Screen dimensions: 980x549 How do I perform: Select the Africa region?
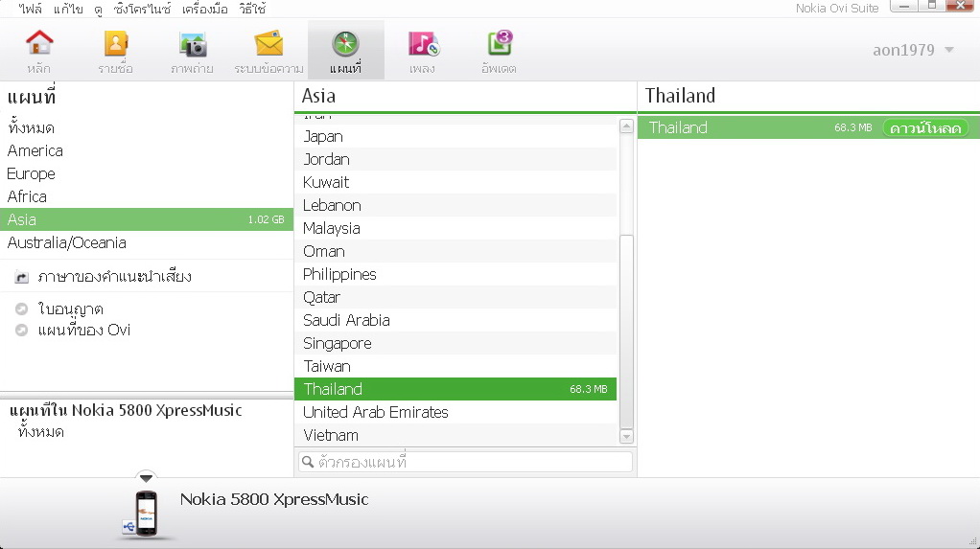point(27,196)
